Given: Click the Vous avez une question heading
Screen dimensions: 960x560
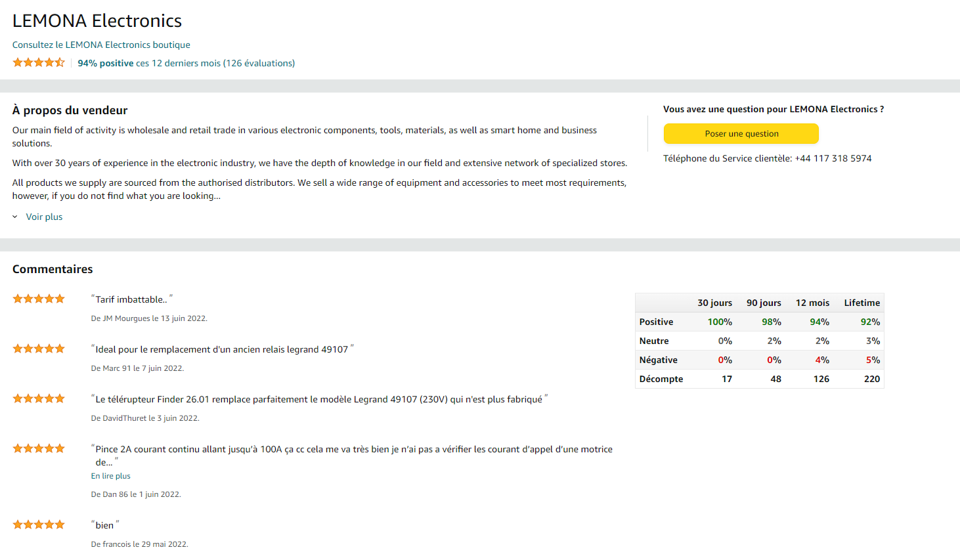Looking at the screenshot, I should (774, 109).
